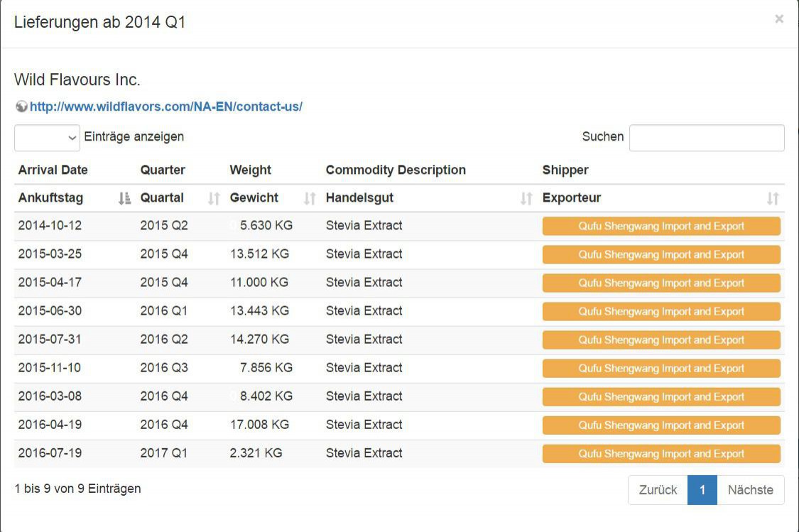Select page 1 in pagination

[x=702, y=490]
